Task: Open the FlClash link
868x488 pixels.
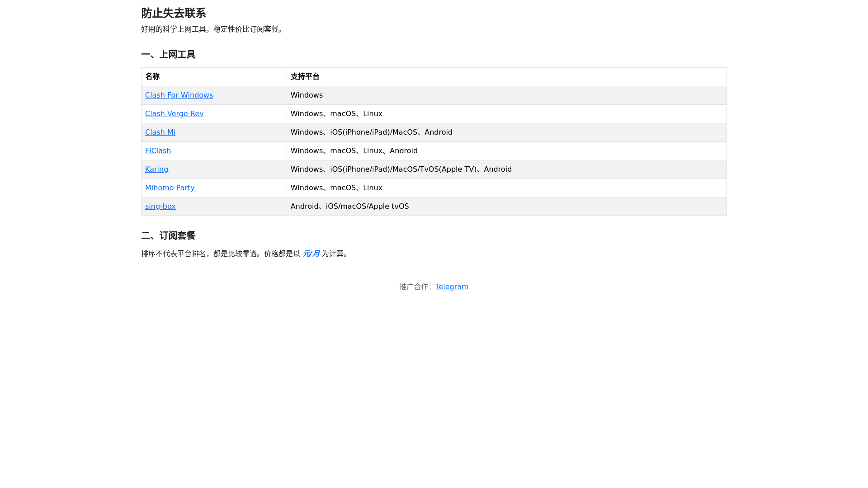Action: [158, 150]
